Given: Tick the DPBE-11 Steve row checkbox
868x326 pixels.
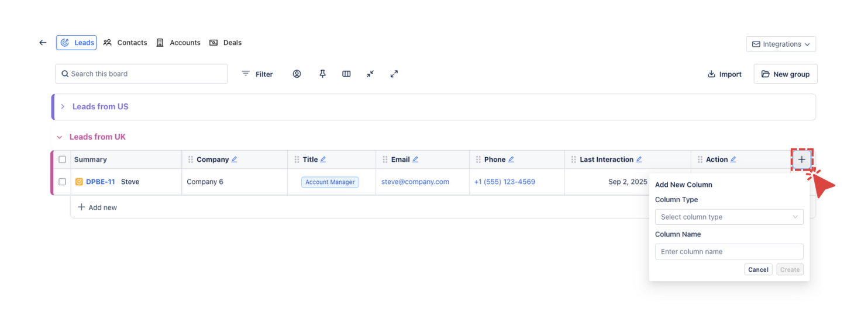Looking at the screenshot, I should 63,182.
